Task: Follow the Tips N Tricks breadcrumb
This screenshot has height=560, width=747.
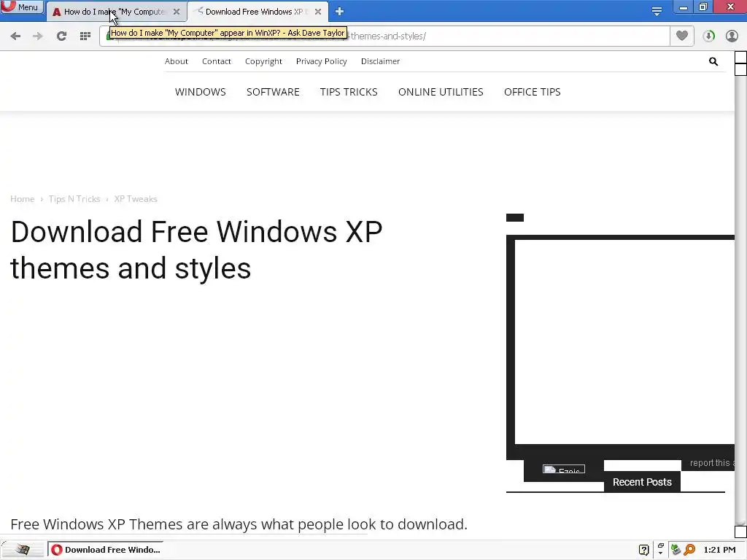Action: tap(74, 199)
